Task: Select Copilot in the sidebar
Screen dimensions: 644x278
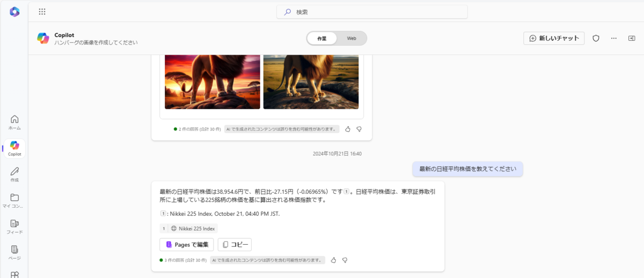Action: point(14,149)
